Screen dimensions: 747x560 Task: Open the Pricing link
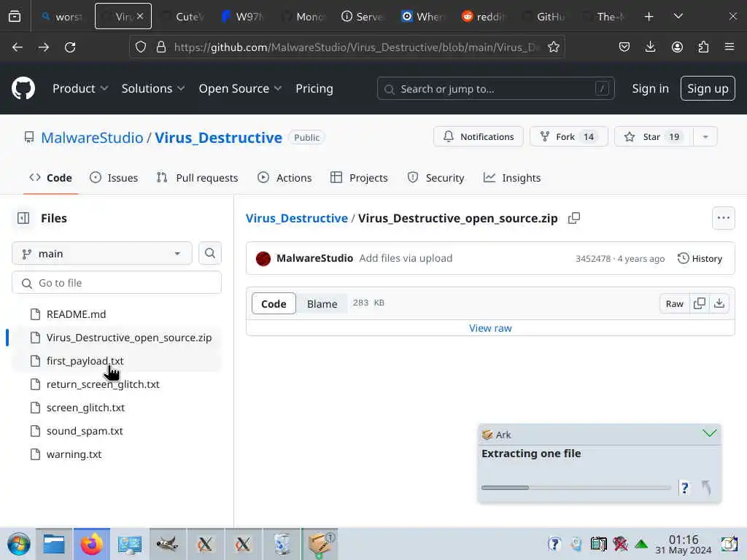pyautogui.click(x=314, y=88)
